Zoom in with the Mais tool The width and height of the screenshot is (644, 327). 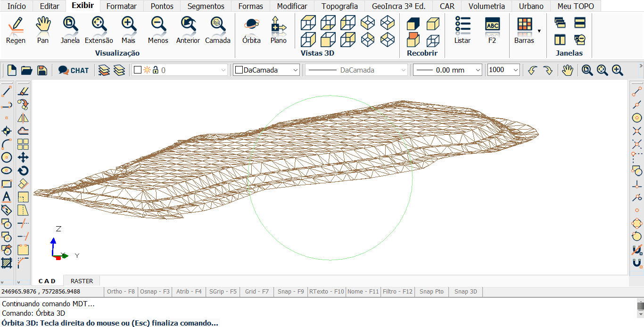(x=128, y=25)
